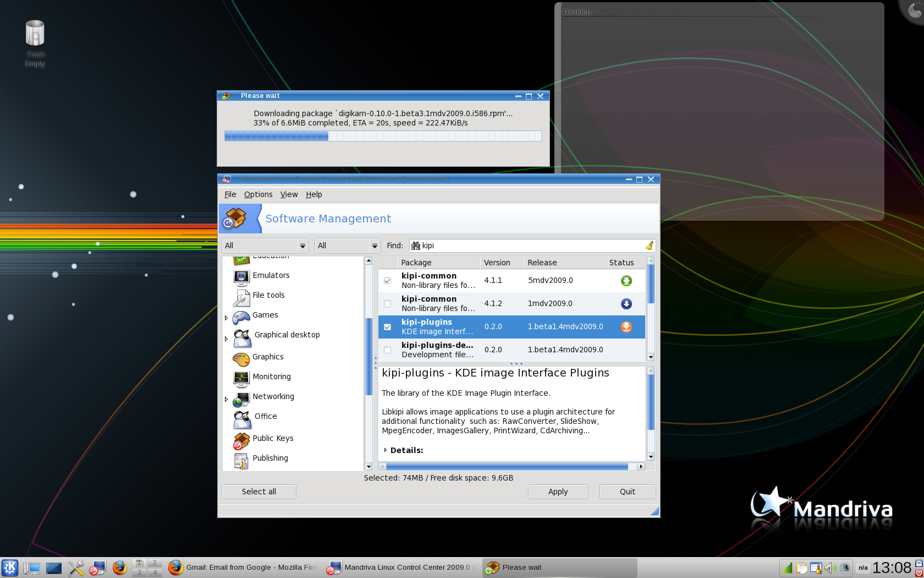Image resolution: width=924 pixels, height=578 pixels.
Task: Open the configure tools wrench panel icon
Action: [76, 568]
